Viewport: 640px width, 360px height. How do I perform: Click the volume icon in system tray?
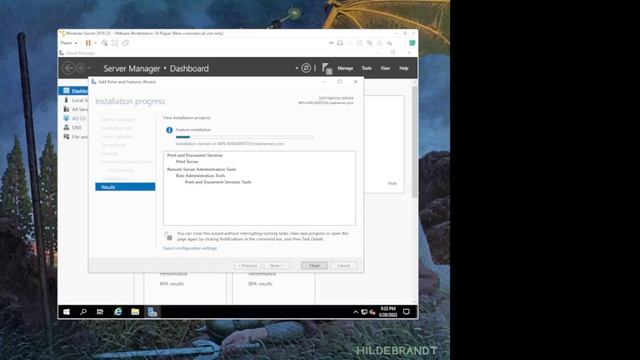pos(372,312)
